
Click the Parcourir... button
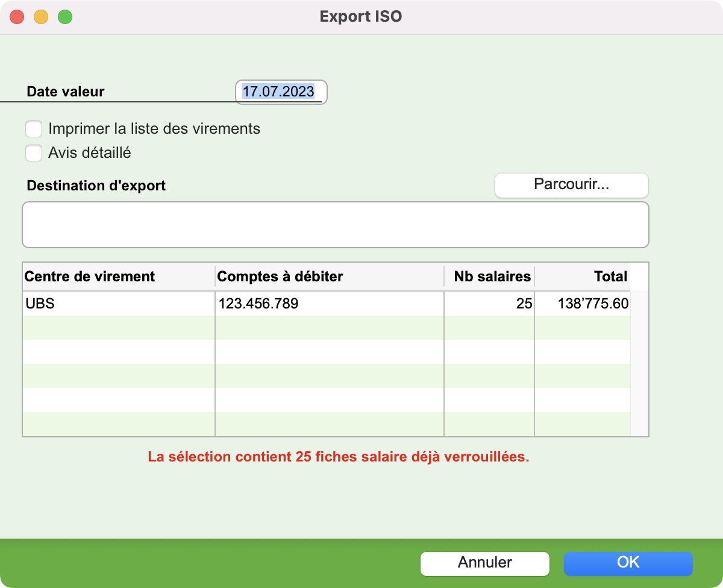[x=571, y=185]
